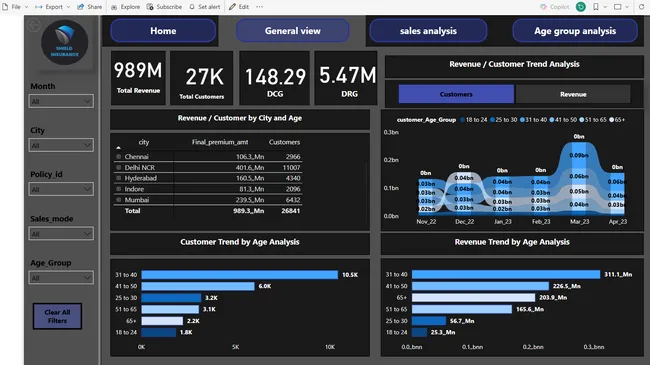Image resolution: width=650 pixels, height=365 pixels.
Task: Toggle the Customers trend view
Action: point(456,94)
